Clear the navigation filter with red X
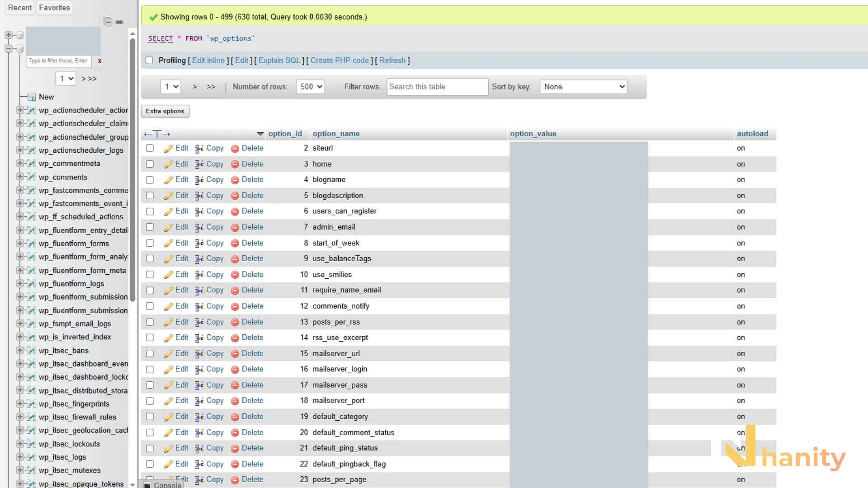Screen dimensions: 868x488 coord(99,61)
